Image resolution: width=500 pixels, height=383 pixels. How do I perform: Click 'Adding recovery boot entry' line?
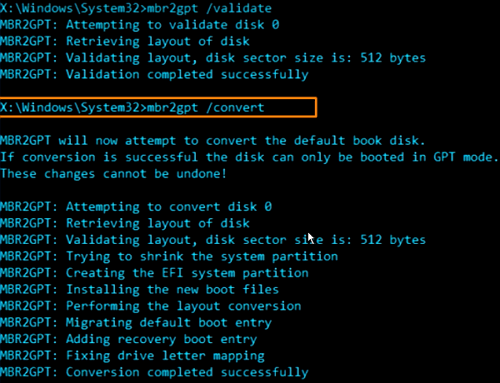tap(128, 339)
